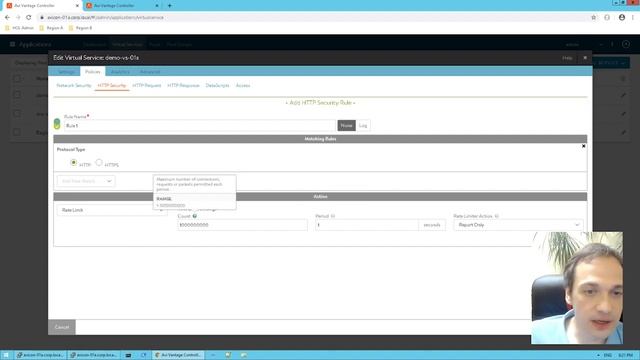
Task: Switch to the second Avi Vantage Controller tab
Action: 121,6
